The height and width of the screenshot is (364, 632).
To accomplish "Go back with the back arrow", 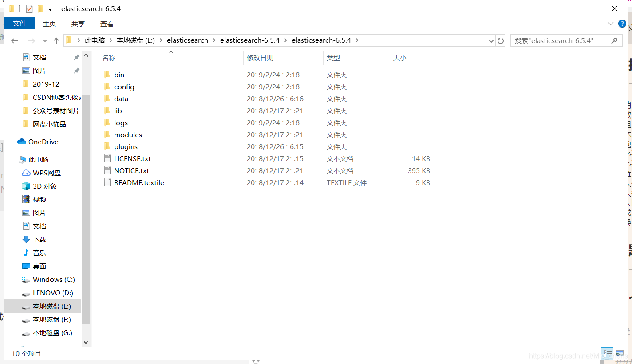I will click(x=14, y=40).
